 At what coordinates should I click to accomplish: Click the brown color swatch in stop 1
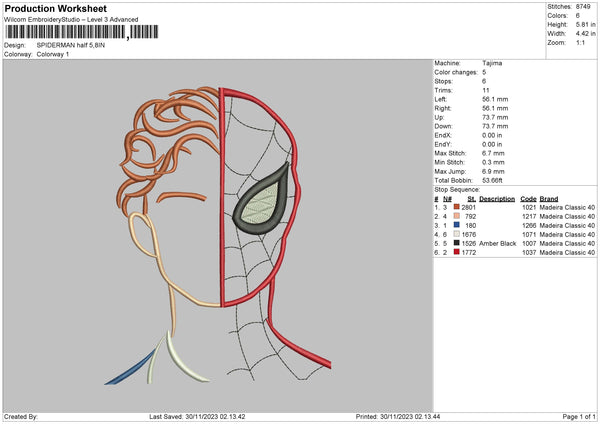456,206
